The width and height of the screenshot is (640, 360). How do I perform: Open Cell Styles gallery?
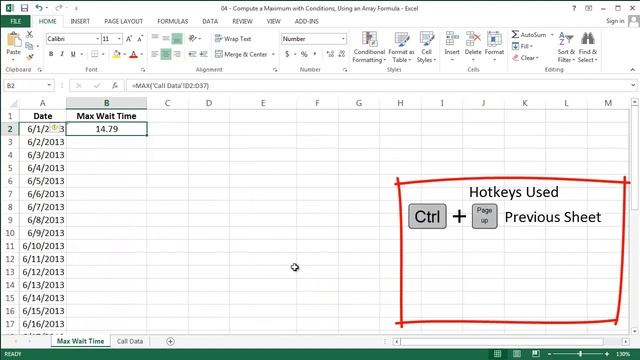click(x=427, y=47)
